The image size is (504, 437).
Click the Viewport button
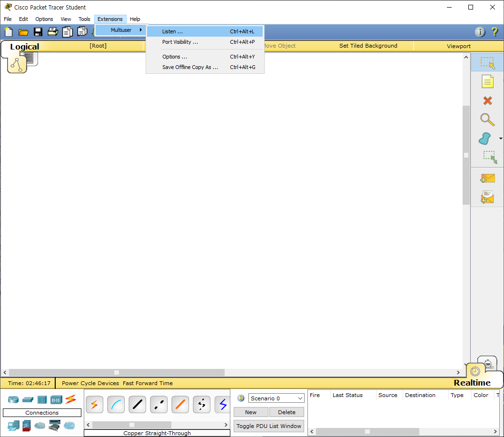coord(458,46)
